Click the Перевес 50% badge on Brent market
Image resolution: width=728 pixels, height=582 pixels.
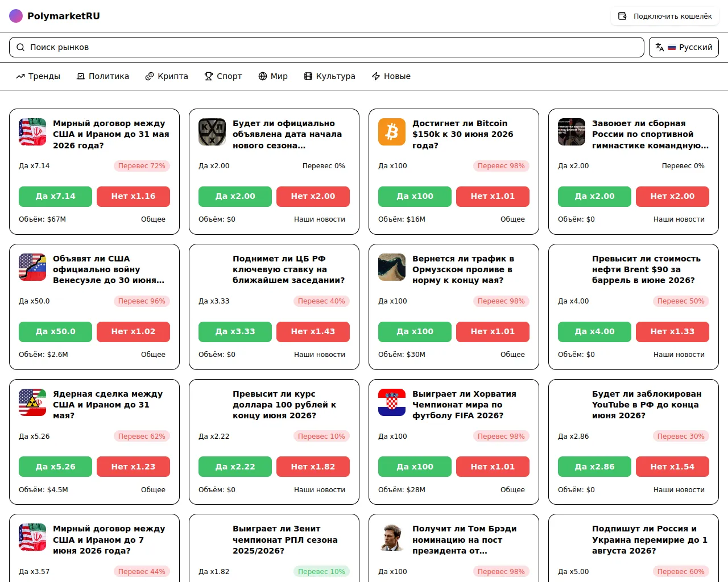[681, 301]
